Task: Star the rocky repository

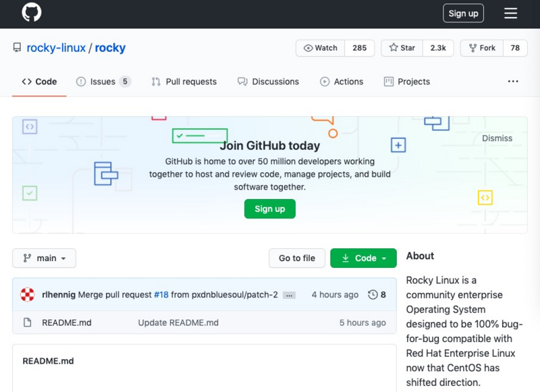Action: [402, 48]
